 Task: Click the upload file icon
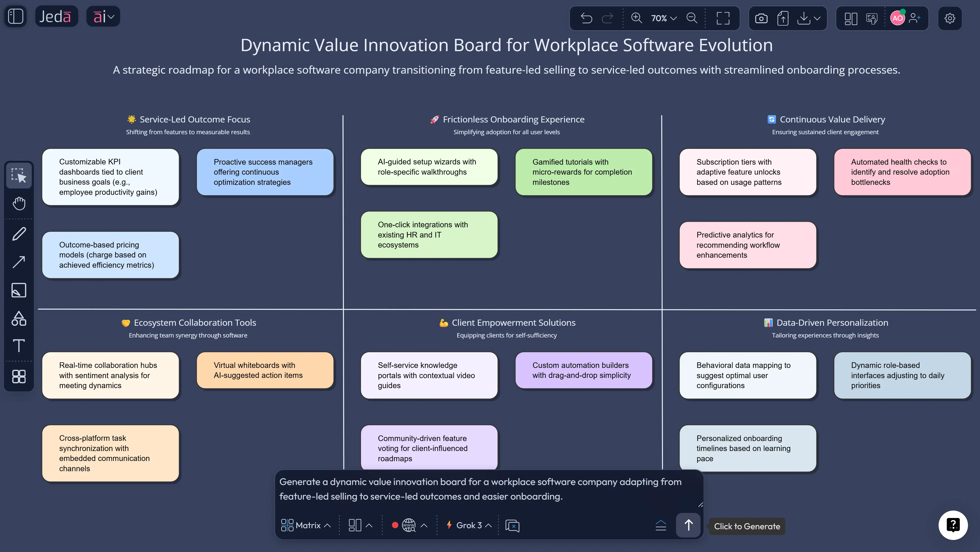(x=783, y=18)
